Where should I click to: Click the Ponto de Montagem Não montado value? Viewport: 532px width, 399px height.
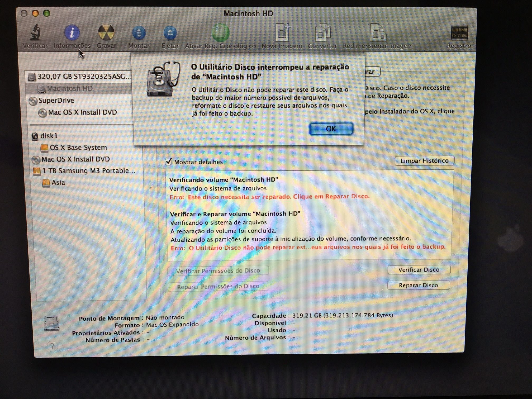point(165,317)
